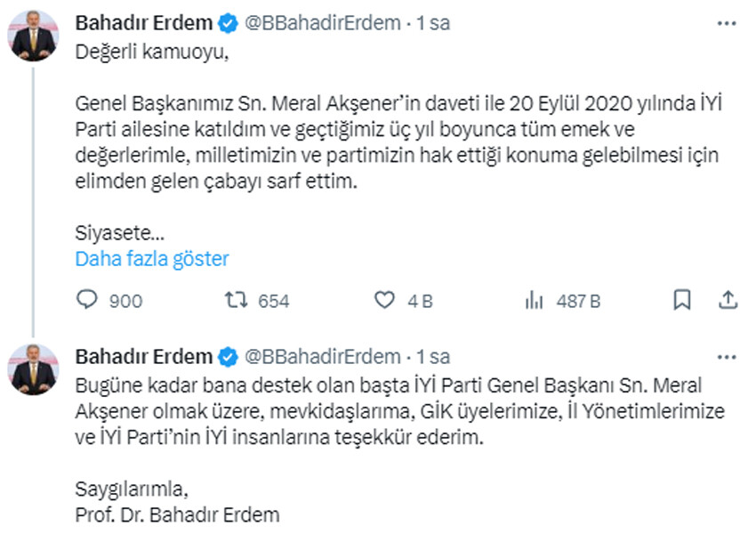
Task: Retweet the post showing 654 retweets
Action: point(236,301)
